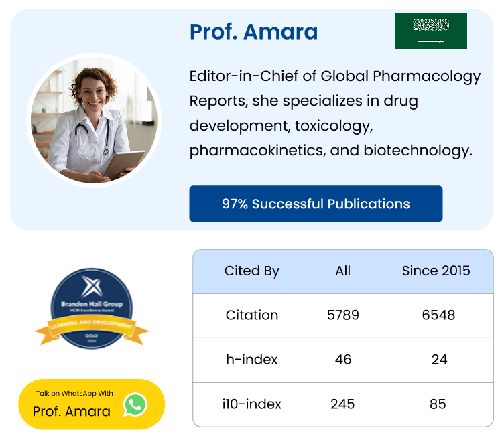The width and height of the screenshot is (502, 448).
Task: Click the all-time i10-index value 245
Action: click(x=343, y=404)
